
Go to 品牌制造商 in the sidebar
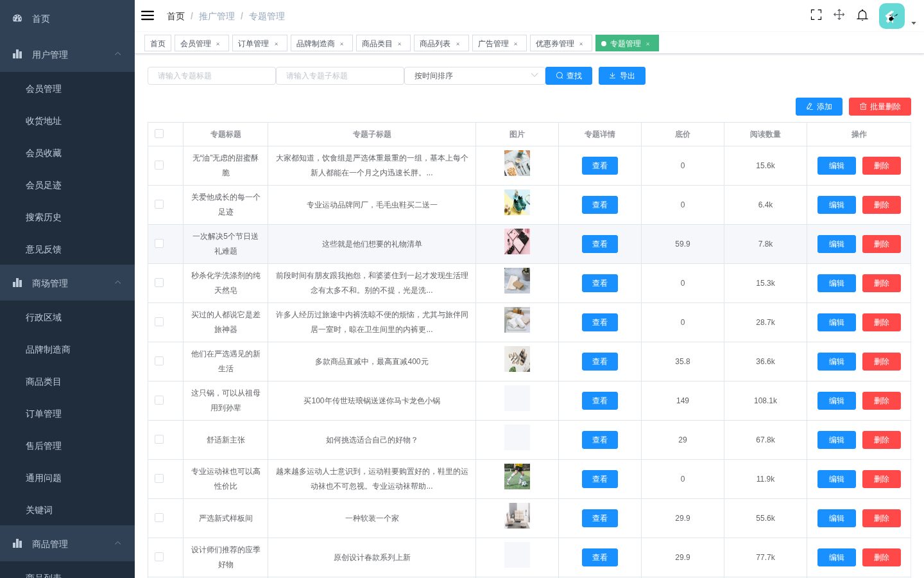pyautogui.click(x=67, y=349)
